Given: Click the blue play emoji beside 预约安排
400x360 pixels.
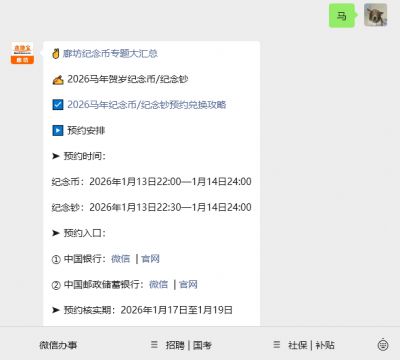Looking at the screenshot, I should pyautogui.click(x=58, y=130).
